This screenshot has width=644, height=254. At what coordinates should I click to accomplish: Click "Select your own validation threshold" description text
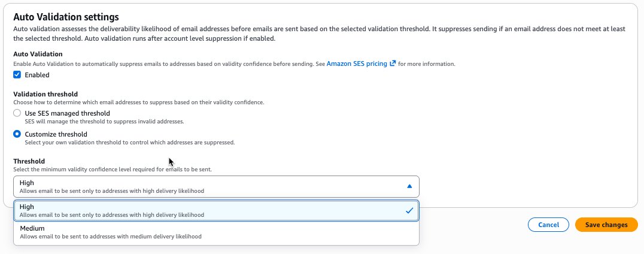coord(129,143)
